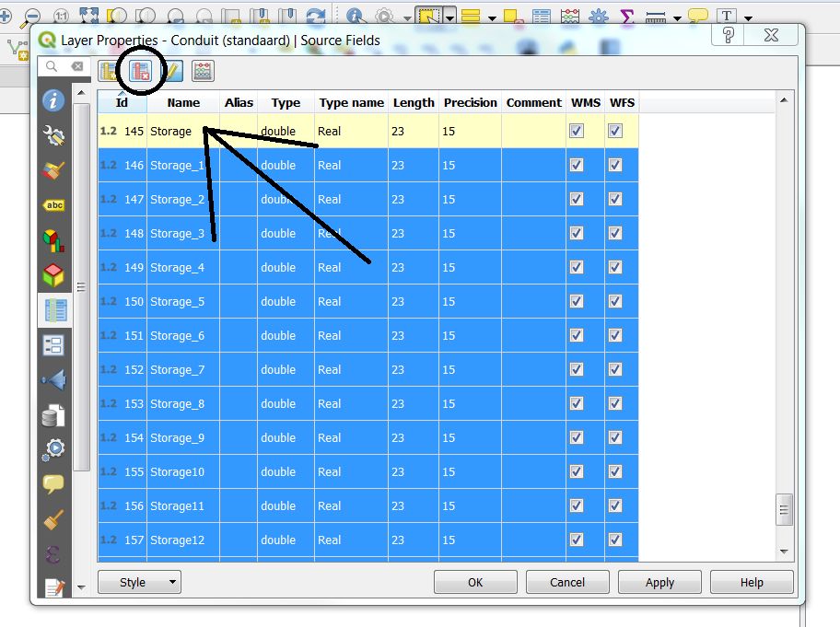This screenshot has height=627, width=840.
Task: Open the Source settings wrench tab
Action: pyautogui.click(x=53, y=135)
